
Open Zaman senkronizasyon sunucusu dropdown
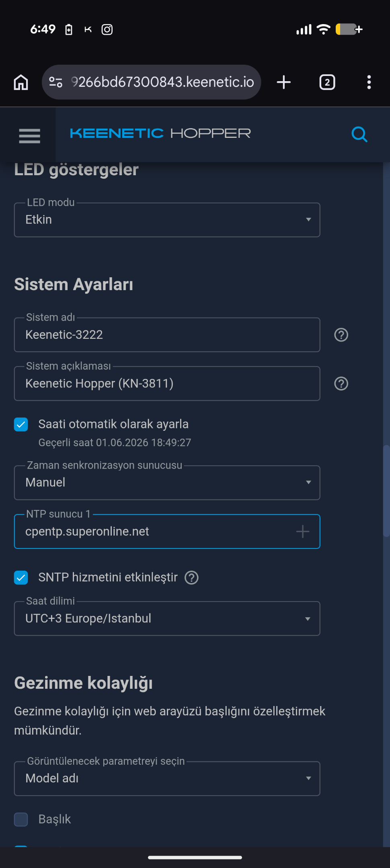coord(167,483)
